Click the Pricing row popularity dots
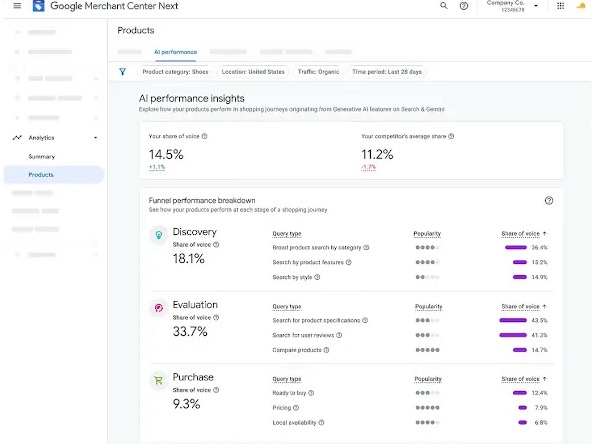 click(427, 407)
